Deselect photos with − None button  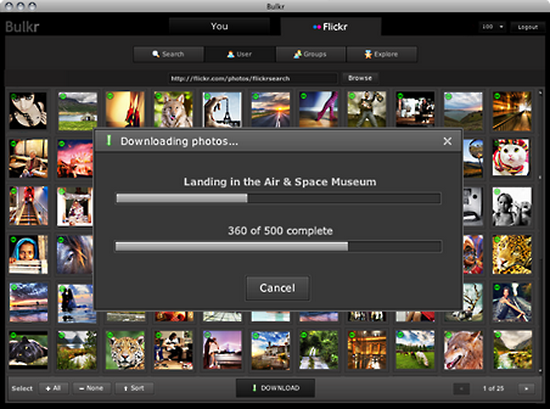[91, 388]
